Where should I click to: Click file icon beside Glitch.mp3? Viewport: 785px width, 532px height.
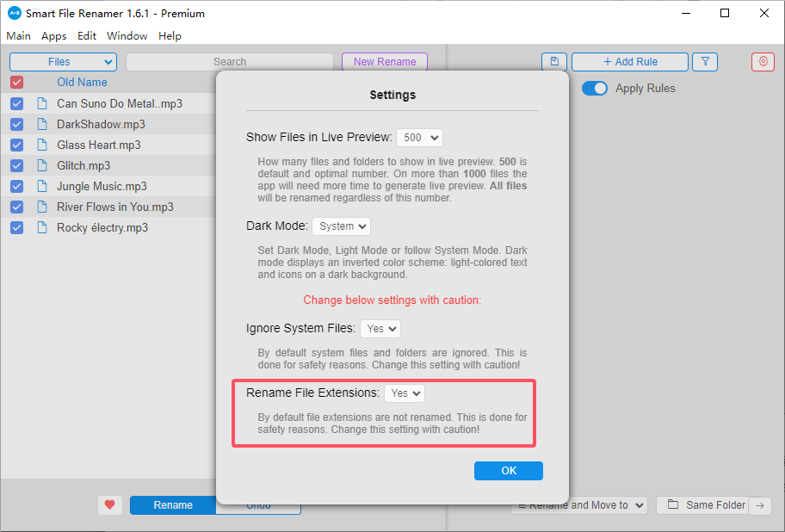pos(42,165)
